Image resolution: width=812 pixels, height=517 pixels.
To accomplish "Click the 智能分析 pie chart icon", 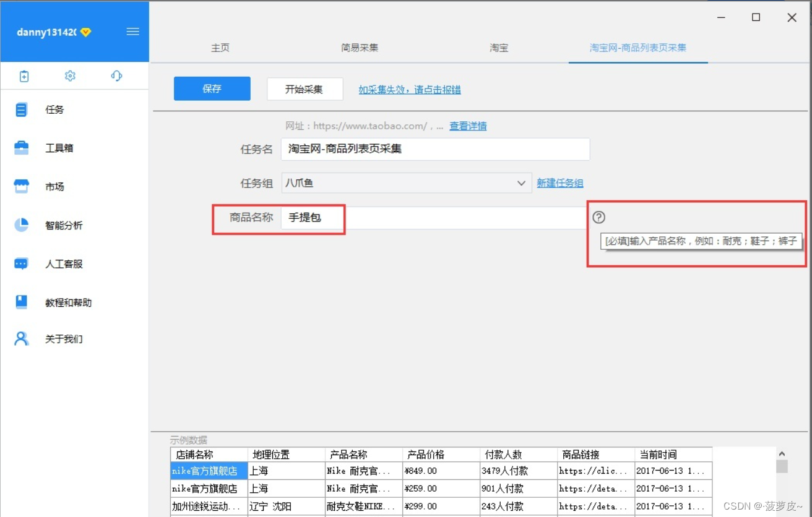I will [22, 225].
